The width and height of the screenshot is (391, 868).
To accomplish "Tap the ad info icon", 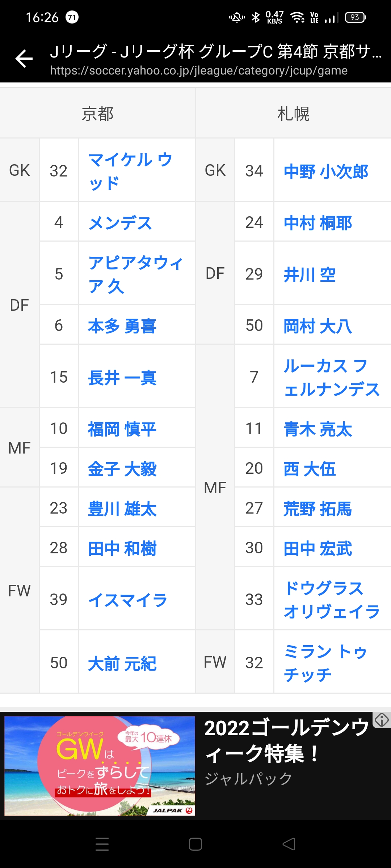I will (x=382, y=720).
